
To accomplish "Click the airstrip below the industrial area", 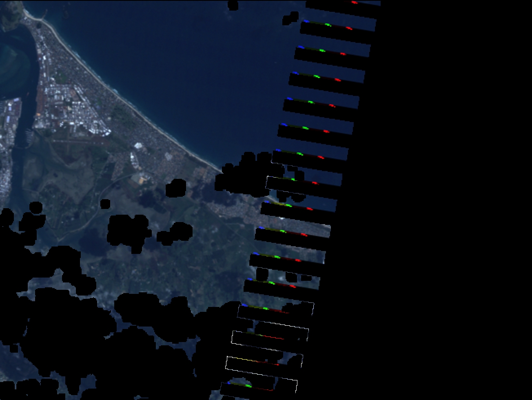I will (x=82, y=142).
